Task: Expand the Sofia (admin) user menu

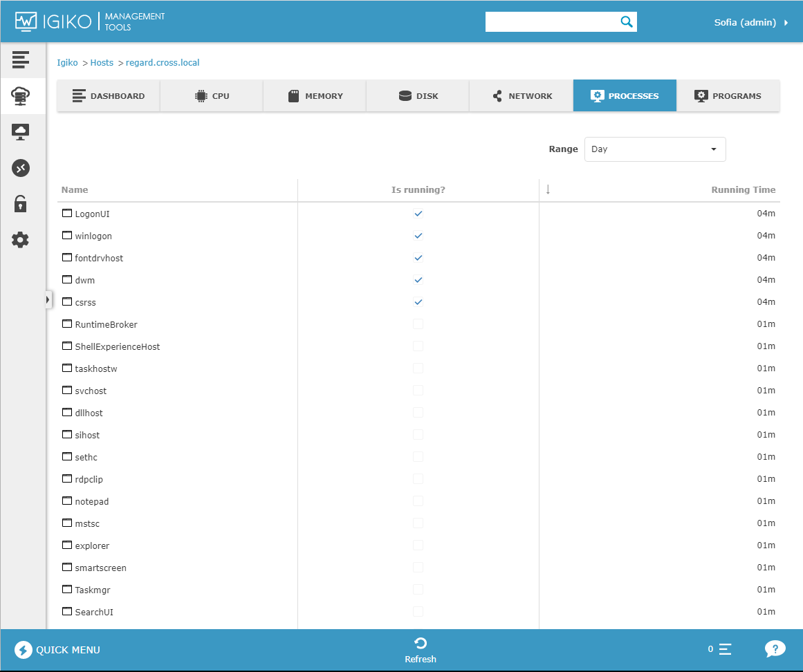Action: coord(750,23)
